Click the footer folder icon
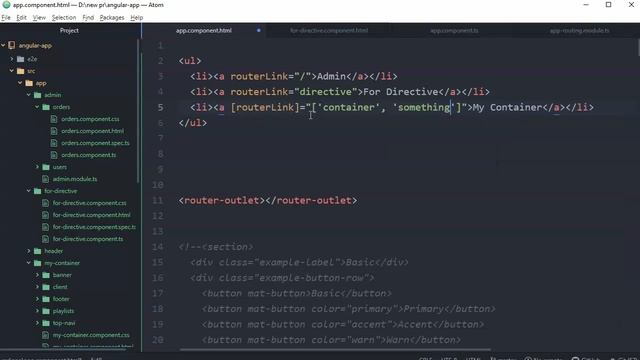This screenshot has height=360, width=640. click(x=46, y=299)
